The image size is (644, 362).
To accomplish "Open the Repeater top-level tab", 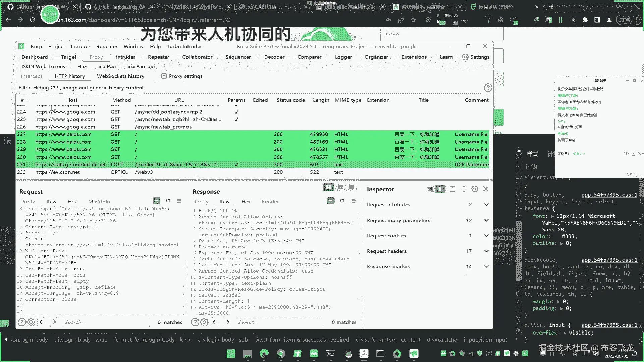I will point(158,57).
